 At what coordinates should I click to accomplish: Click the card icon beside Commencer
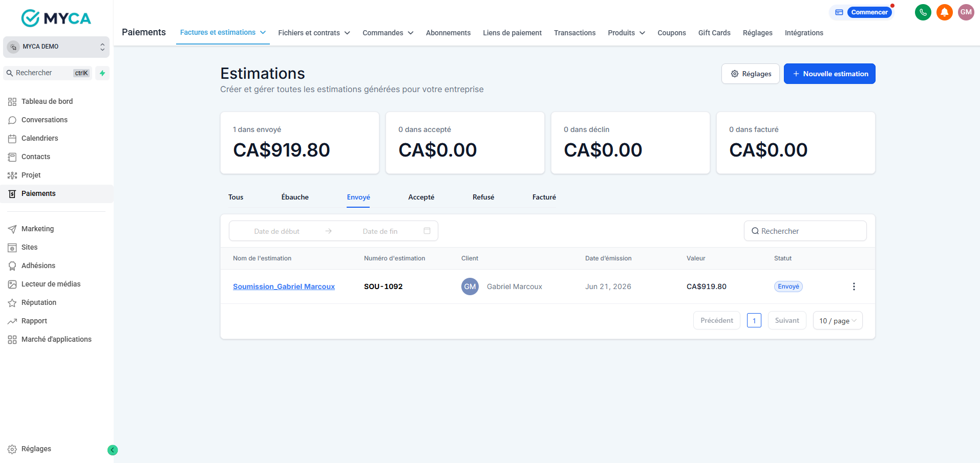[839, 12]
